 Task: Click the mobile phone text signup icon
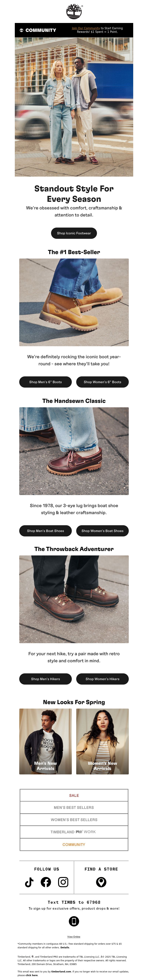tap(74, 921)
